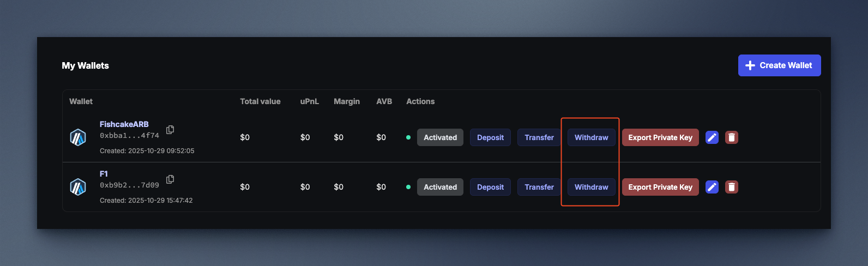This screenshot has height=266, width=868.
Task: Toggle Activated status for FishcakeARB wallet
Action: tap(440, 137)
